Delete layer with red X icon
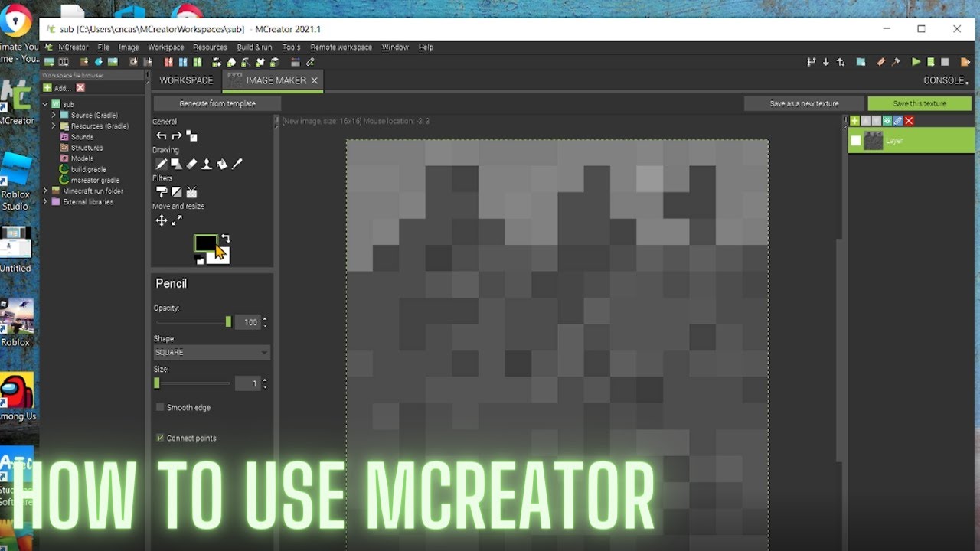The image size is (980, 551). pyautogui.click(x=909, y=121)
